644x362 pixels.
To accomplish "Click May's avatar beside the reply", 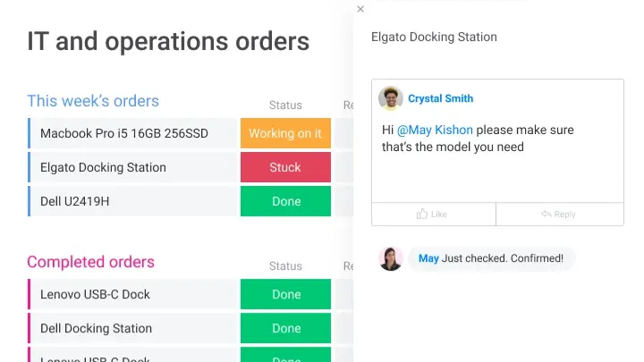I will pos(390,258).
